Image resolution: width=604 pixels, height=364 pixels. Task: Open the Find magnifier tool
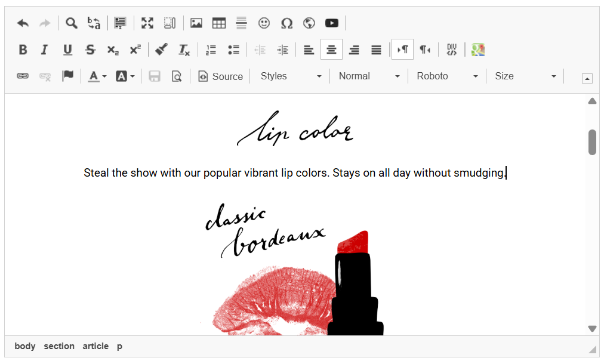pos(72,23)
